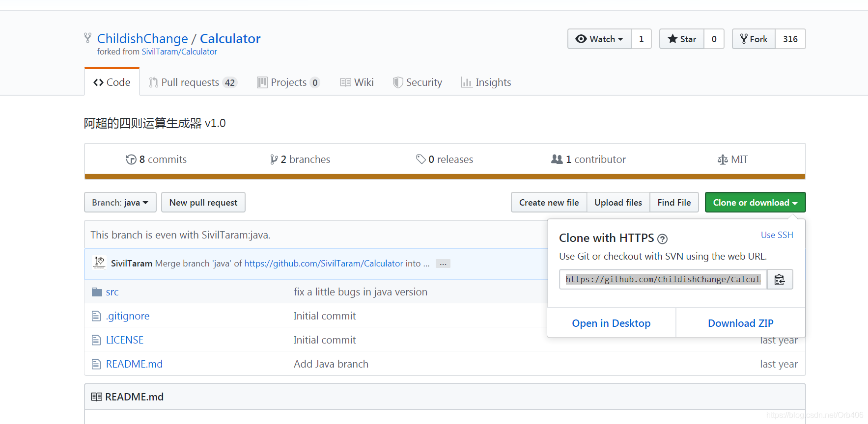The width and height of the screenshot is (868, 424).
Task: Expand the commit message ellipsis button
Action: [443, 264]
